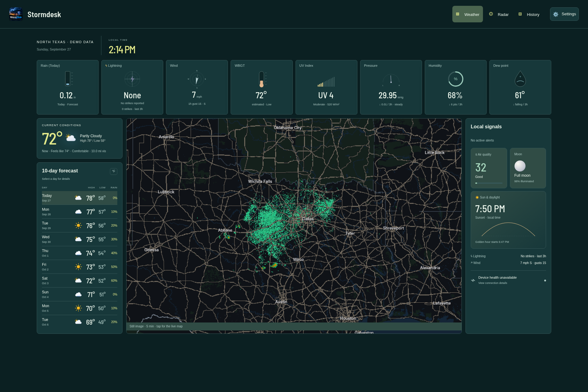Click the UV Index bars icon

[x=326, y=82]
